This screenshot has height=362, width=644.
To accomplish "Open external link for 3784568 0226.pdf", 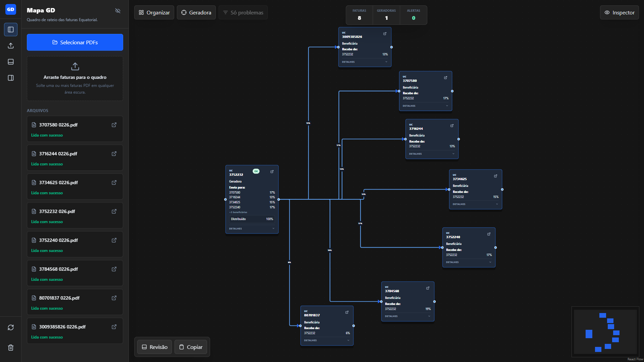I will 114,269.
